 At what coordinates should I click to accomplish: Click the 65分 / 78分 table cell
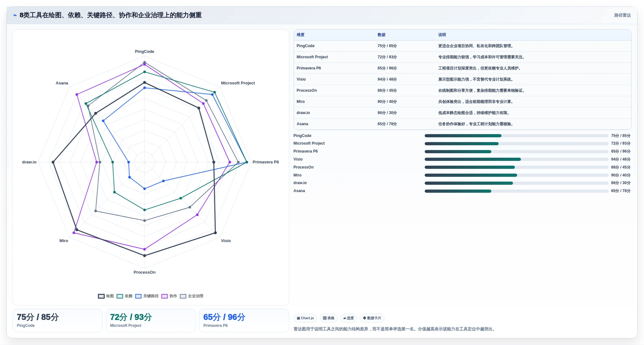pos(387,124)
